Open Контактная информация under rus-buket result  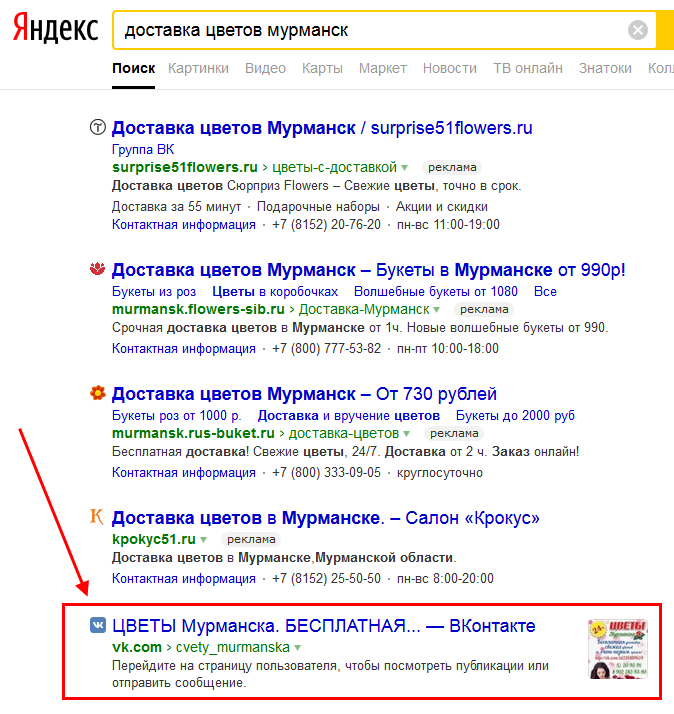[184, 473]
